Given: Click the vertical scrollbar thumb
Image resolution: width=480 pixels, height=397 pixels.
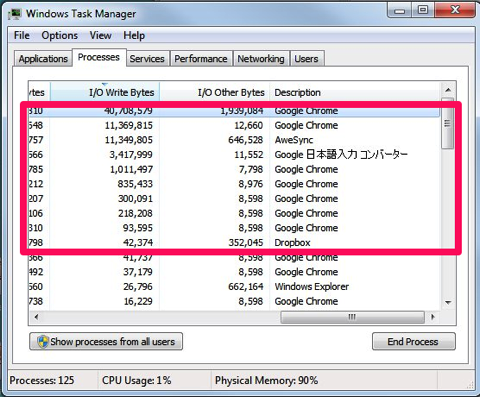Looking at the screenshot, I should click(x=448, y=124).
